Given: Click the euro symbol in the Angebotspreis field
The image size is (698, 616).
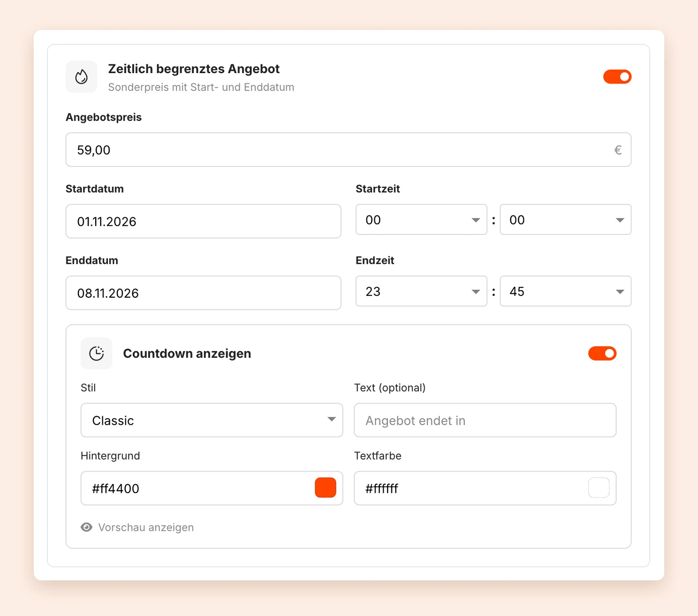Looking at the screenshot, I should click(618, 150).
